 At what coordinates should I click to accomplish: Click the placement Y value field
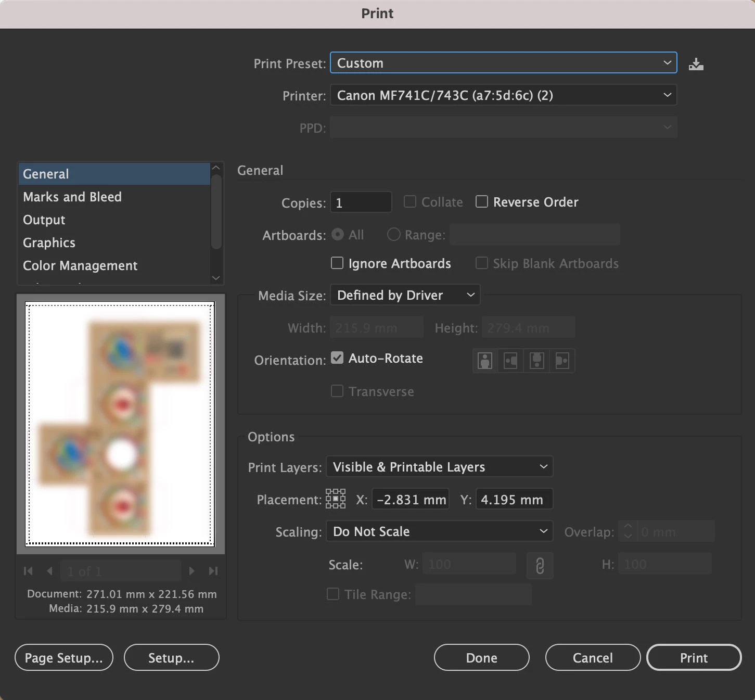tap(514, 499)
